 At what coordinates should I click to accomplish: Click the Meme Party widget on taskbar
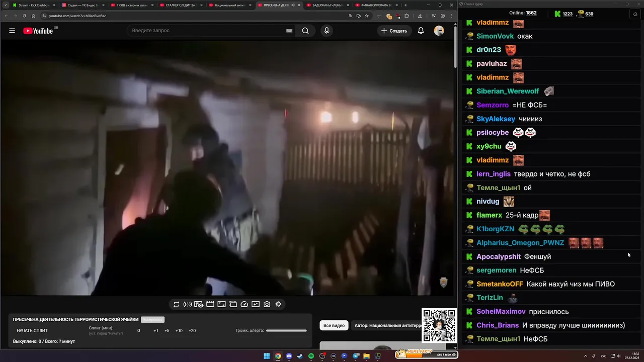[x=426, y=354]
